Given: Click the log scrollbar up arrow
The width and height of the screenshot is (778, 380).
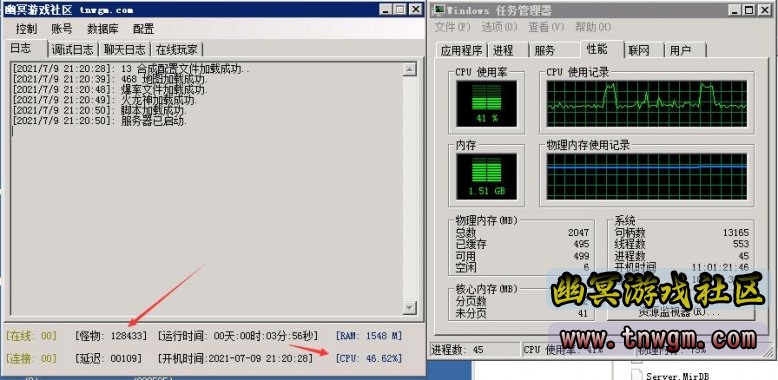Looking at the screenshot, I should pos(409,69).
